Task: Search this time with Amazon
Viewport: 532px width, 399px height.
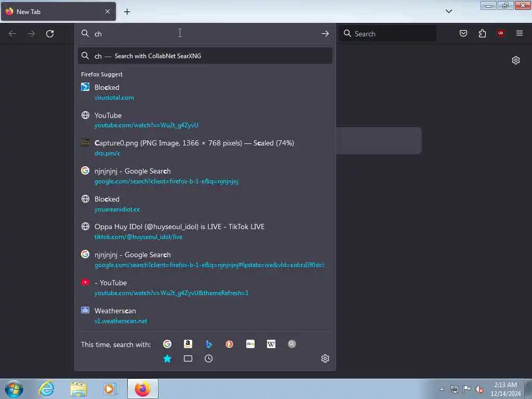Action: 188,344
